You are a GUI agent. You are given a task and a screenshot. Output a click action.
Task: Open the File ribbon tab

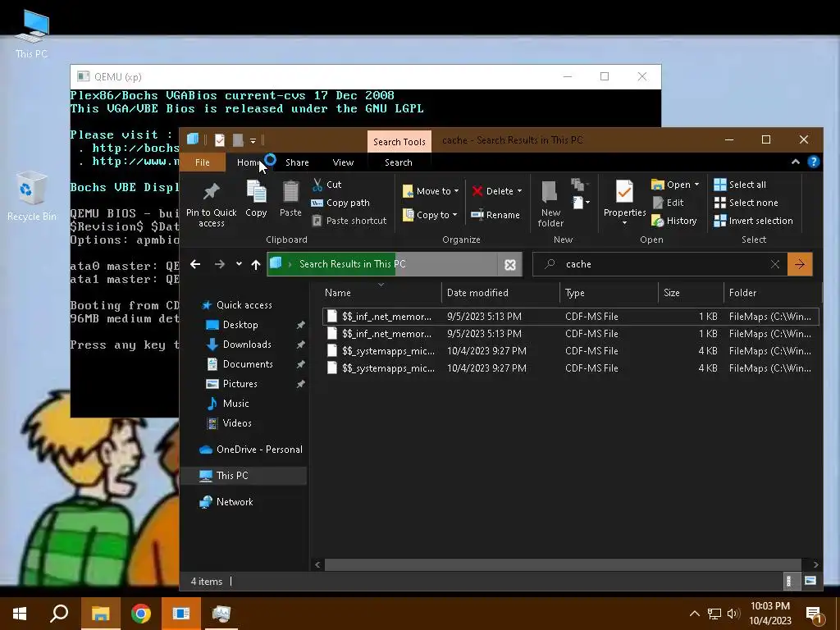coord(202,162)
